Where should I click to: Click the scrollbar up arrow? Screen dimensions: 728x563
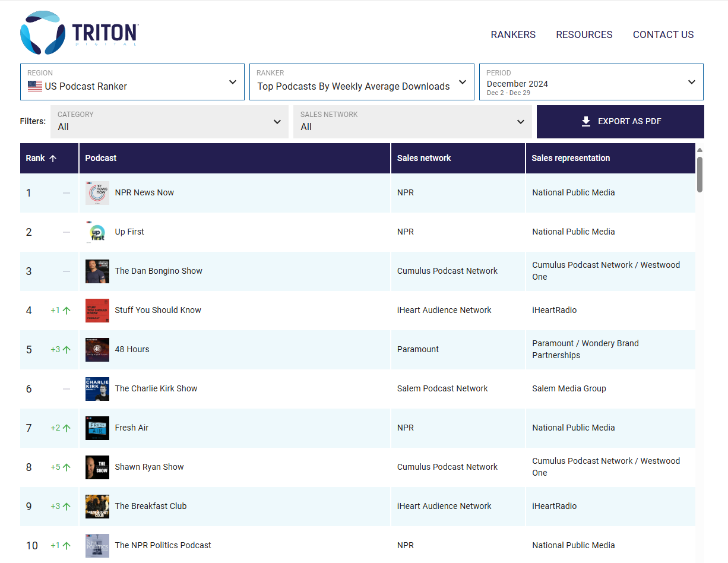point(699,150)
